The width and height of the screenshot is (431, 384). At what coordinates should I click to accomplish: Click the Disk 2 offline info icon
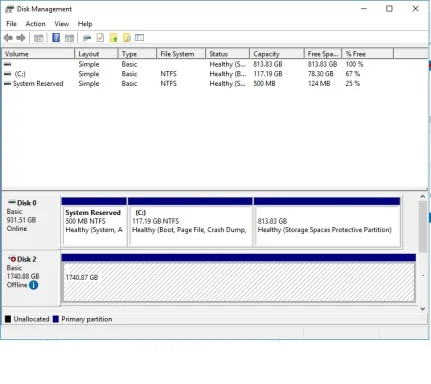(33, 285)
